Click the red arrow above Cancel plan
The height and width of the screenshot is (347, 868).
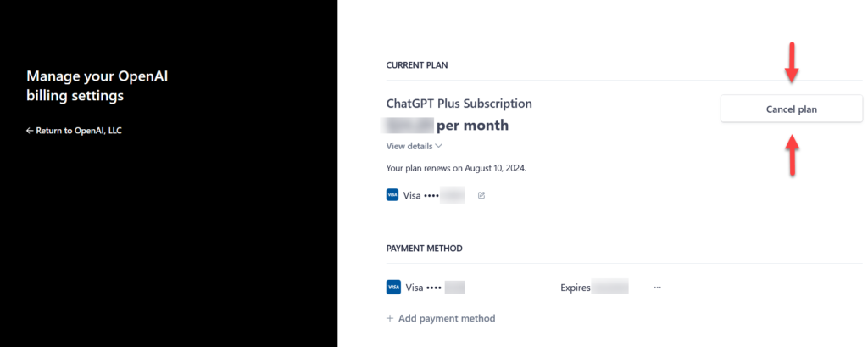click(x=792, y=62)
